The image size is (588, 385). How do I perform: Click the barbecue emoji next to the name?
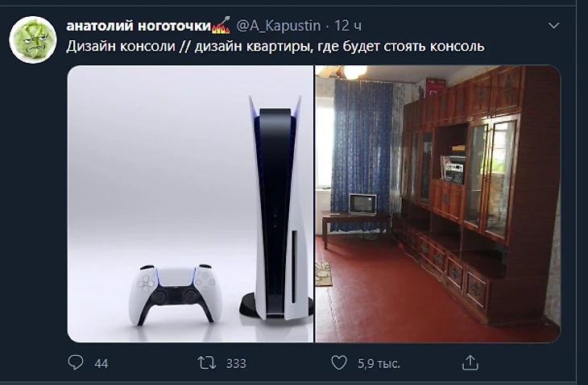click(222, 26)
